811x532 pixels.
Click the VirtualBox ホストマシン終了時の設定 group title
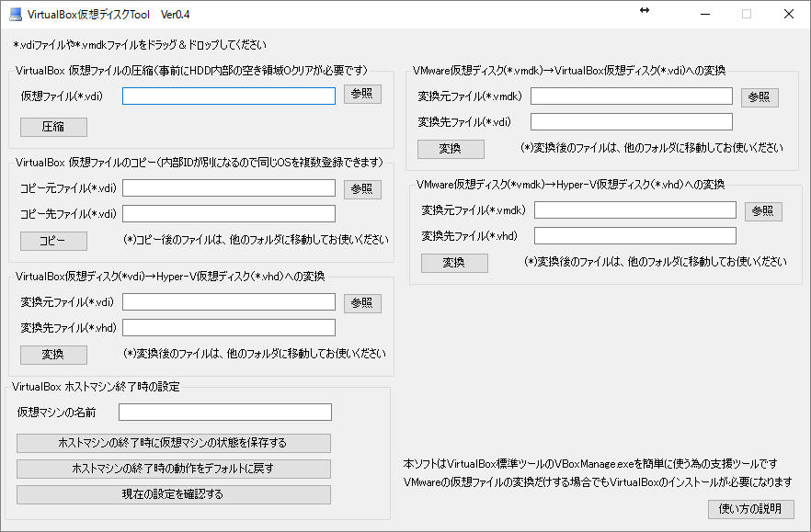click(96, 387)
